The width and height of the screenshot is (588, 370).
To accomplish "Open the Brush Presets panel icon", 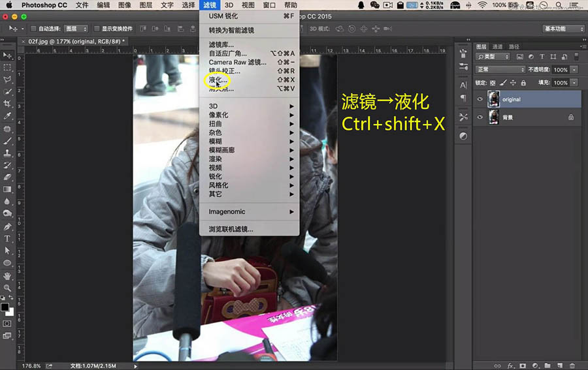I will tap(463, 67).
